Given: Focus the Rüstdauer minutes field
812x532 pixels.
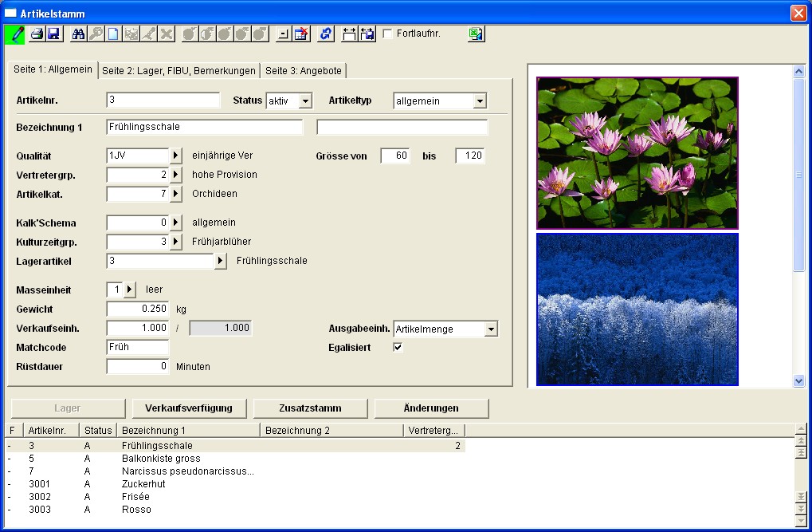Looking at the screenshot, I should pyautogui.click(x=138, y=367).
